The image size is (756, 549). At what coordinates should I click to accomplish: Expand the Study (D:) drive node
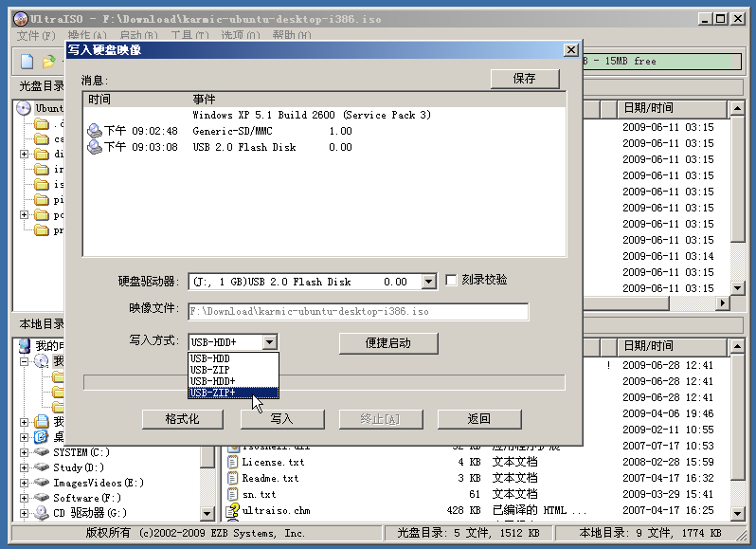[24, 467]
